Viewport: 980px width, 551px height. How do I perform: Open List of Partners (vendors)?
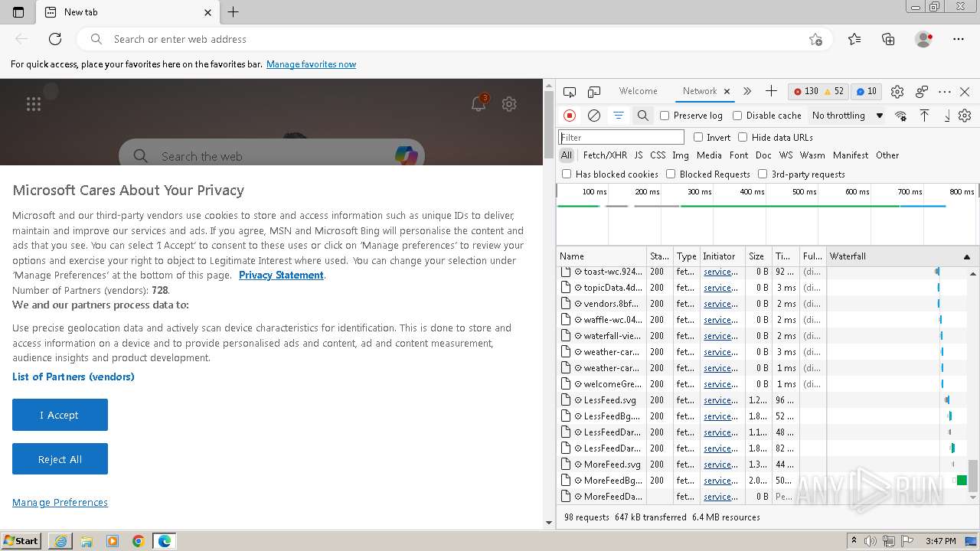[73, 377]
